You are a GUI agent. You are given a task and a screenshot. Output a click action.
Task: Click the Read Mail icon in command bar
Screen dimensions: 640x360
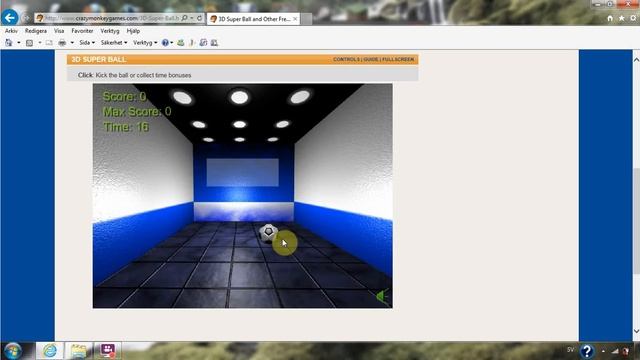(x=49, y=42)
